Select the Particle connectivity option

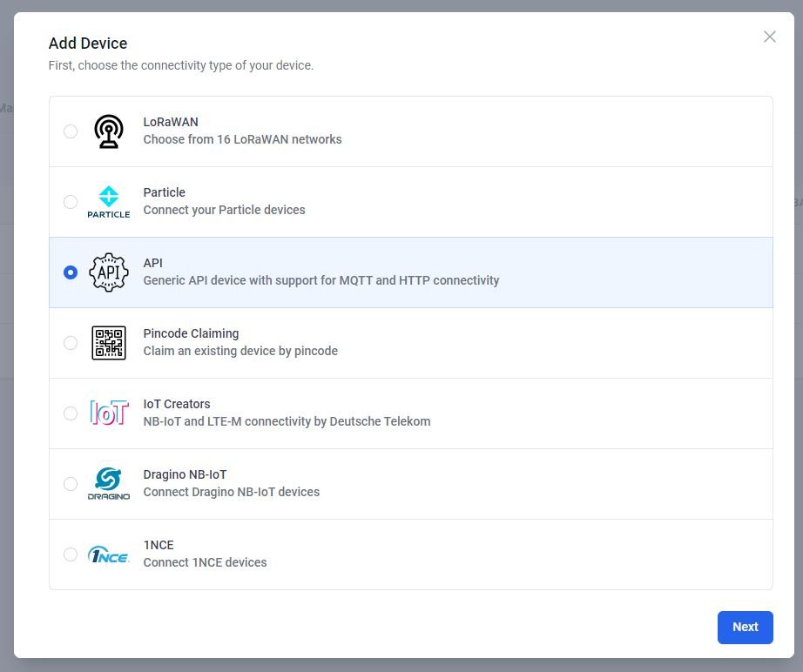[x=71, y=201]
